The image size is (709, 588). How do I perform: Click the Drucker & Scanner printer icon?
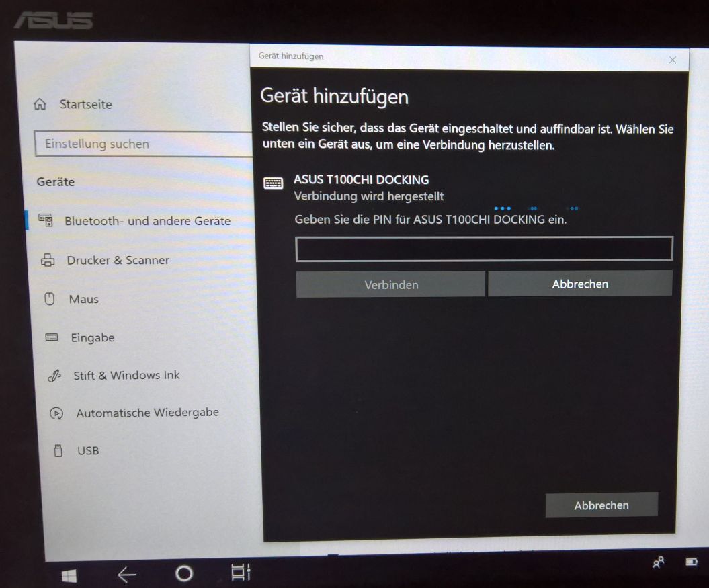[x=48, y=260]
